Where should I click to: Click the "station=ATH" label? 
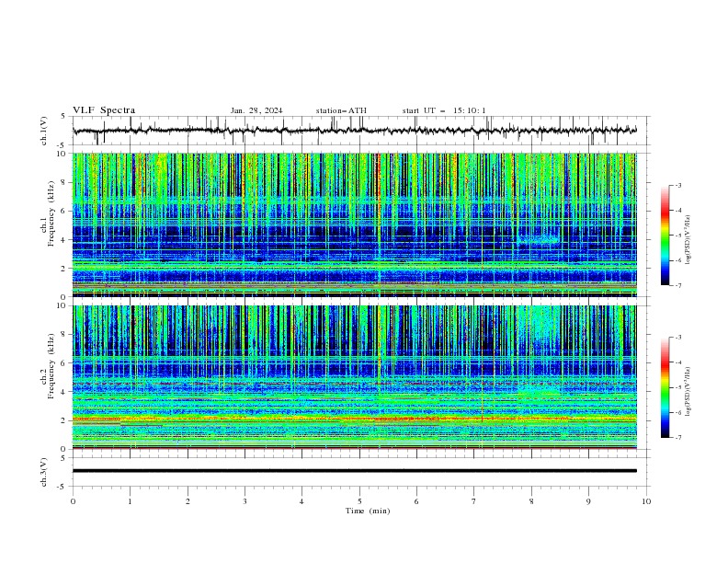341,110
